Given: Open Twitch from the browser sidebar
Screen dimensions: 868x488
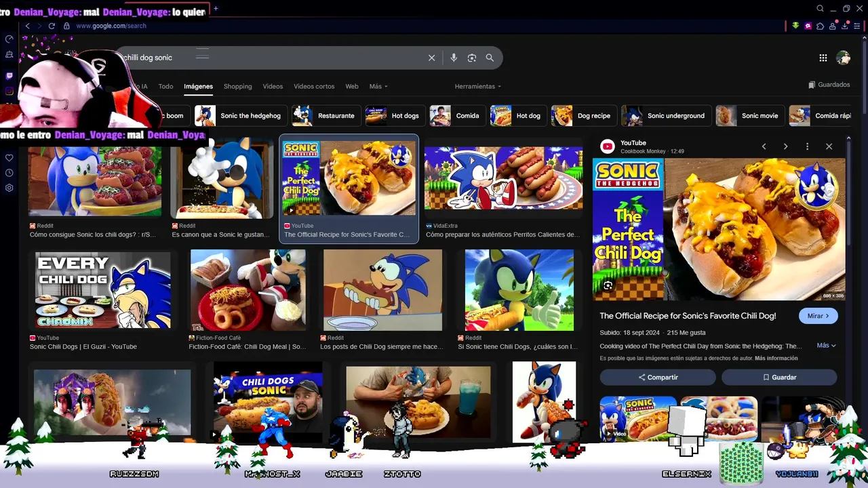Looking at the screenshot, I should [x=9, y=77].
